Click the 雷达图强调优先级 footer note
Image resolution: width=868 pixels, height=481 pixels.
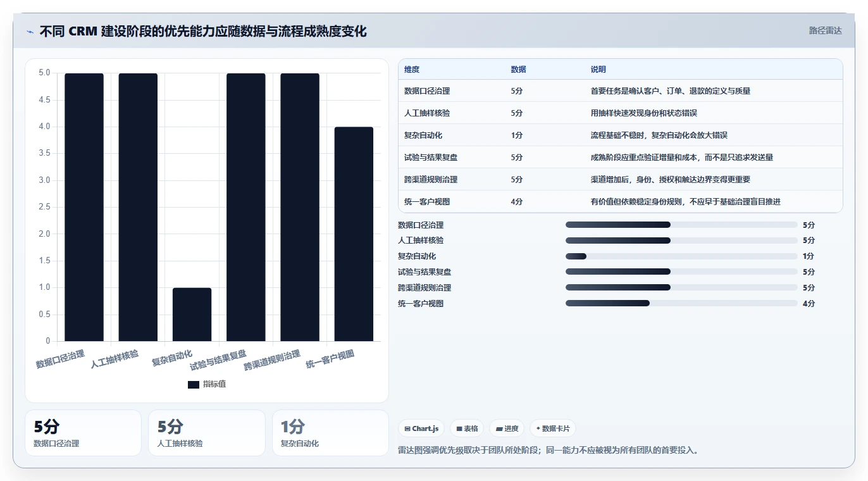548,451
